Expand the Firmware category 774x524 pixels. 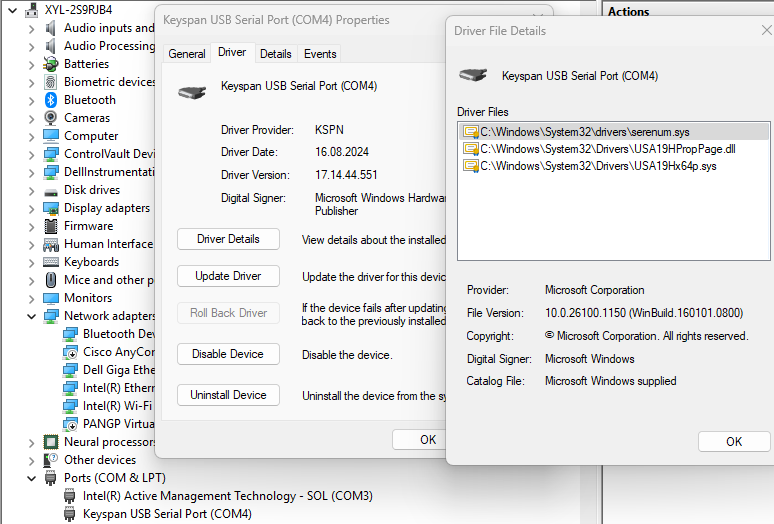[32, 226]
